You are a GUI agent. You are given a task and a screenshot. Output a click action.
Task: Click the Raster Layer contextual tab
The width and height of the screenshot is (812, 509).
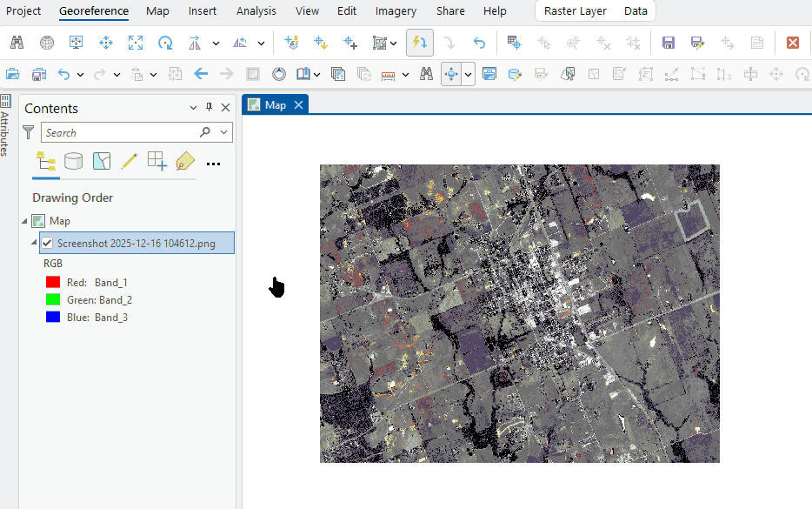(x=575, y=11)
